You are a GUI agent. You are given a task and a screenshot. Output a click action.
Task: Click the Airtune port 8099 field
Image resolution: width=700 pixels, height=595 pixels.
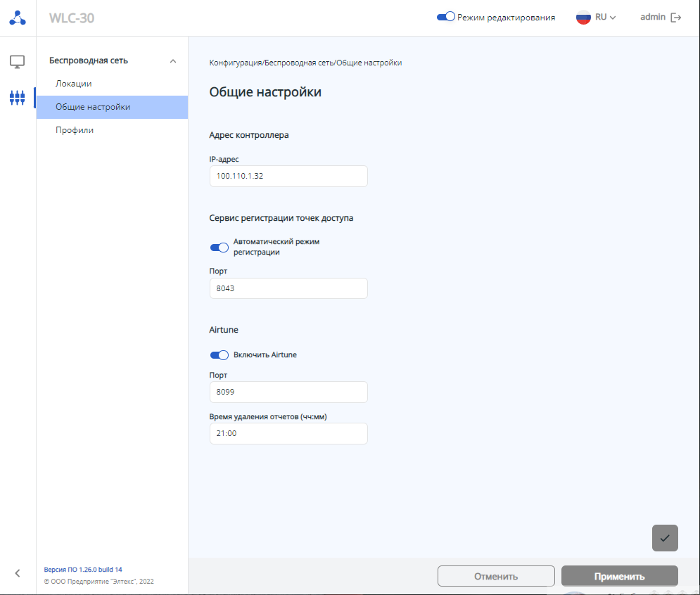pos(288,392)
